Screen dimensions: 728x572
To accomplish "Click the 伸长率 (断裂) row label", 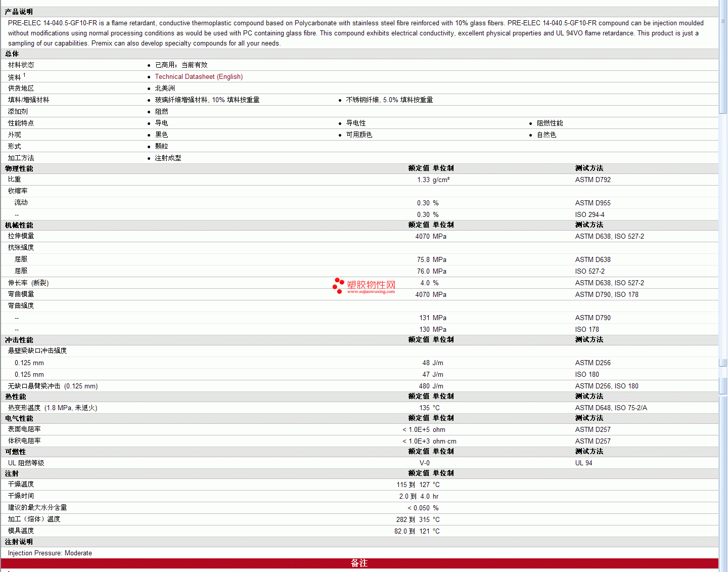I will click(x=28, y=283).
